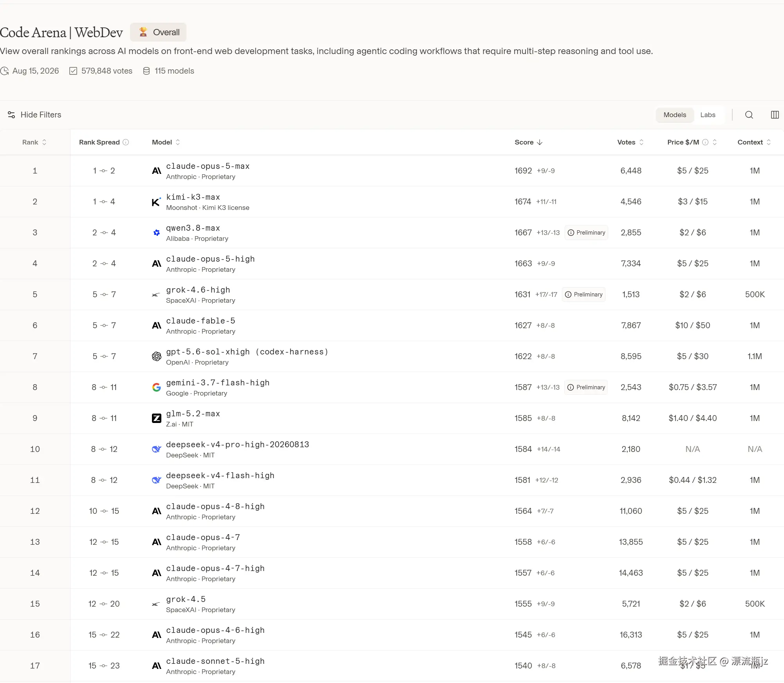Click the clock icon beside Aug 15, 2026
The height and width of the screenshot is (683, 784).
pos(4,71)
